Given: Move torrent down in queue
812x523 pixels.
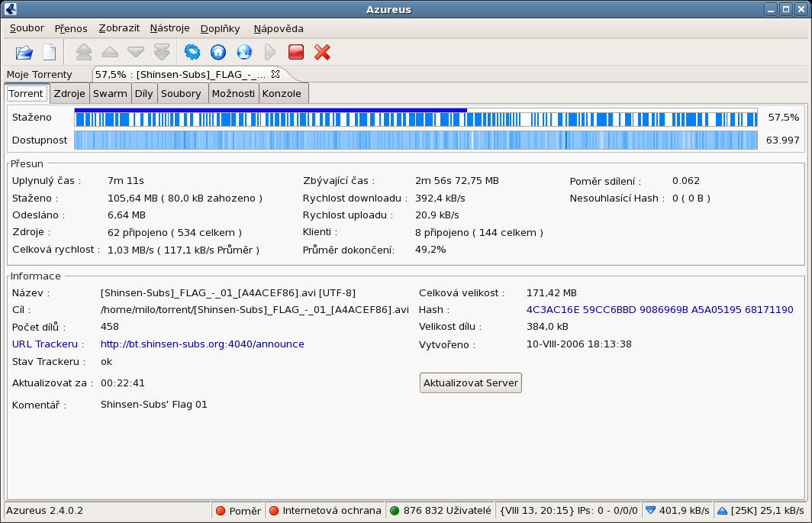Looking at the screenshot, I should (x=136, y=53).
